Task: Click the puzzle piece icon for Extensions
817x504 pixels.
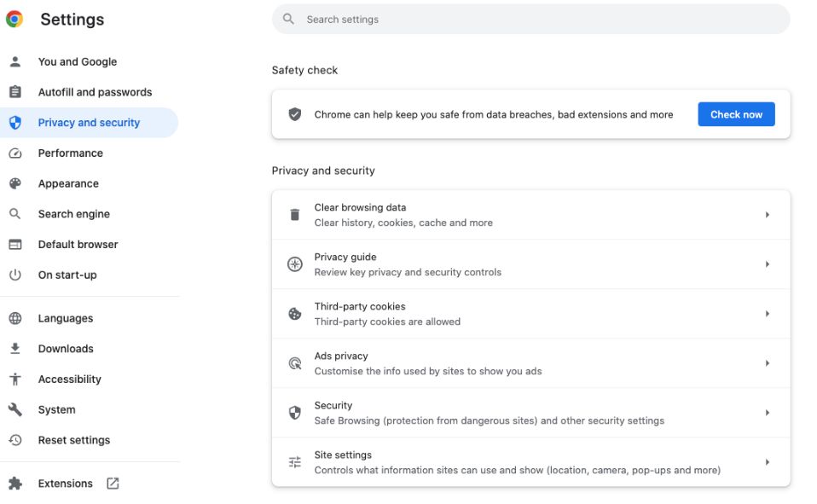Action: 15,484
